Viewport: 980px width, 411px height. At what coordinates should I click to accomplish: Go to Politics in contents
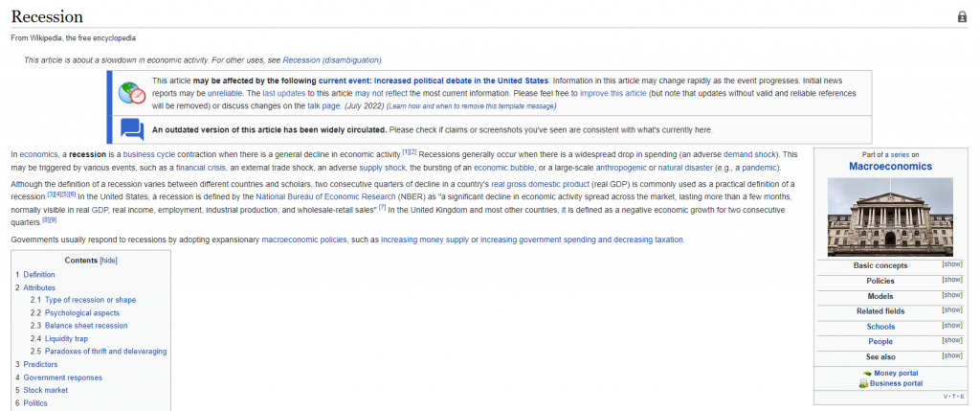pos(35,403)
